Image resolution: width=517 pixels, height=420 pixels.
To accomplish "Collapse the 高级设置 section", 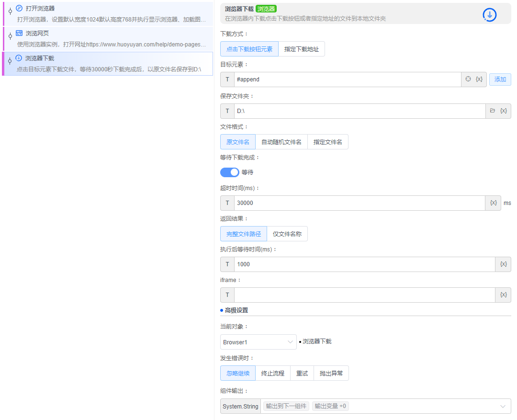I will click(236, 310).
